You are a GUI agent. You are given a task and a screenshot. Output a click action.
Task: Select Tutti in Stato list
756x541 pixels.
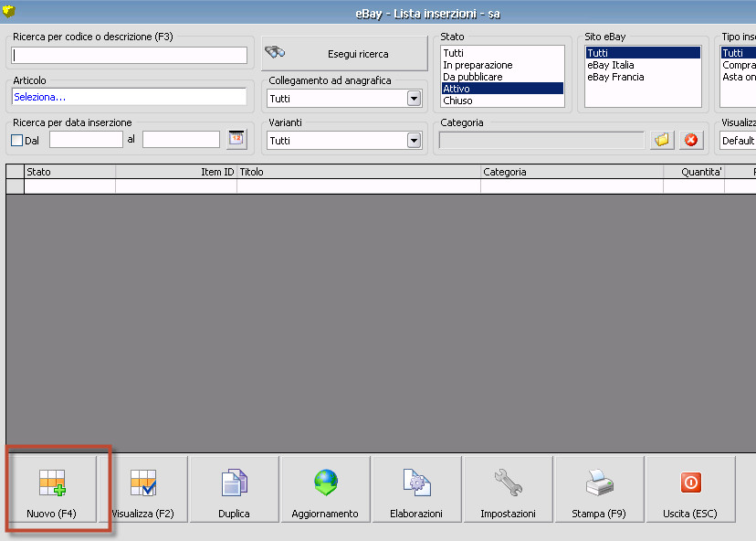pyautogui.click(x=502, y=53)
